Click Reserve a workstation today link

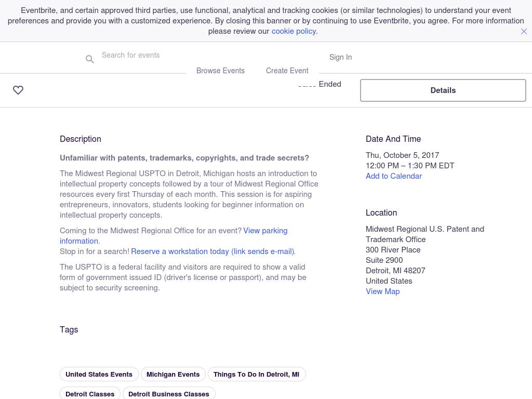(212, 251)
